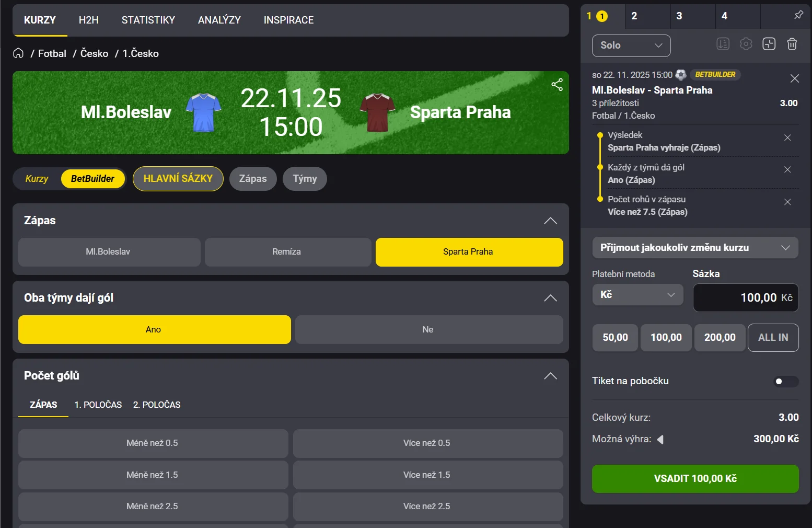Select the Remíza match outcome
This screenshot has width=812, height=528.
point(287,252)
